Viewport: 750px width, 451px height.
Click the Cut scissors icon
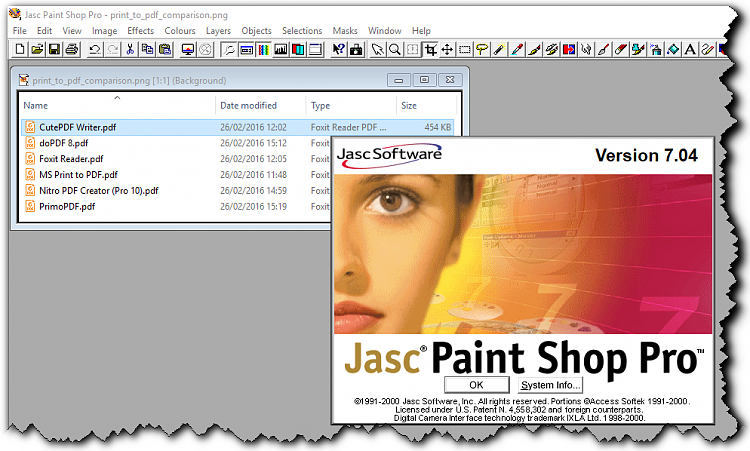pos(130,49)
